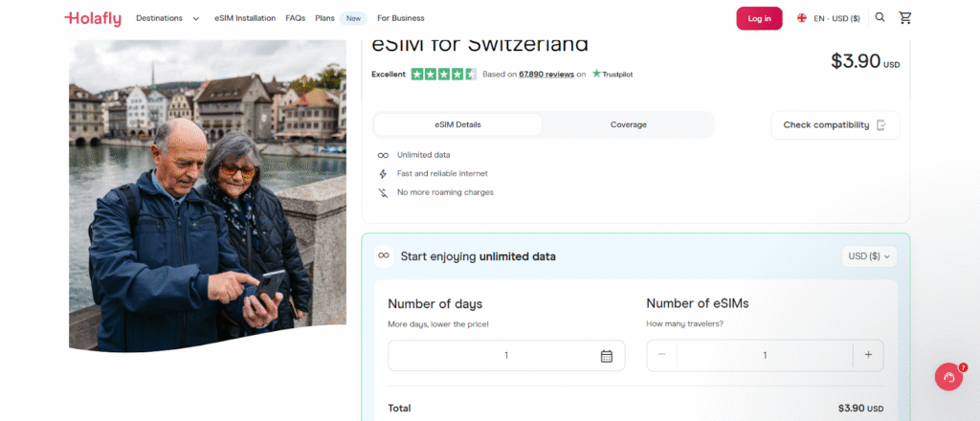
Task: Click 'How many travelers?' text
Action: pos(685,323)
